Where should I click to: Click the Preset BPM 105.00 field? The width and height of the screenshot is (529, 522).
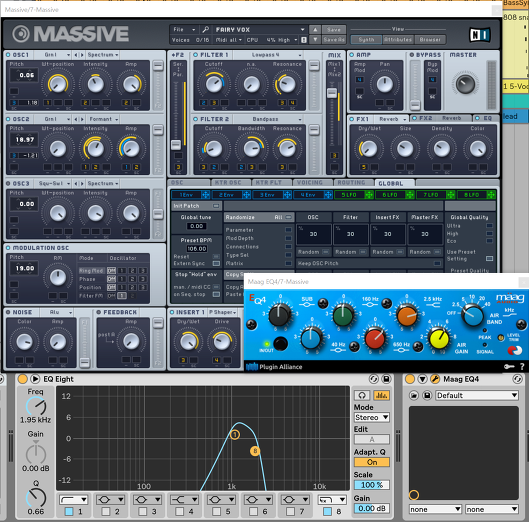[197, 249]
